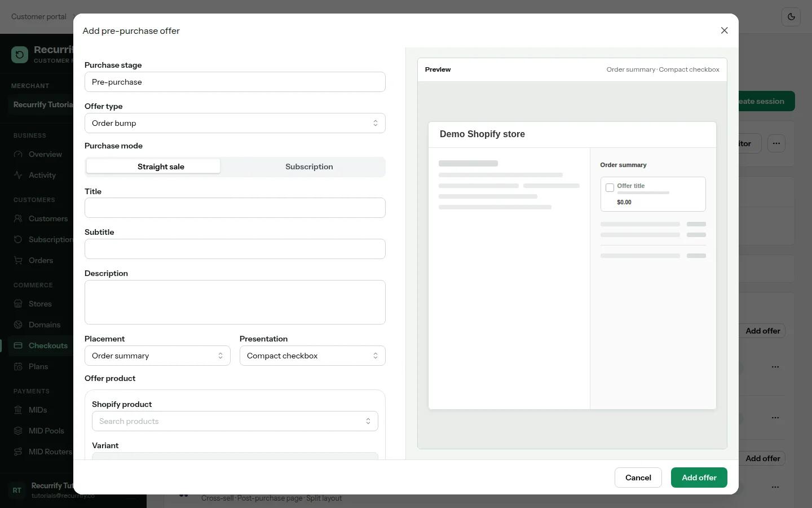Toggle dark mode moon icon
Viewport: 812px width, 508px height.
pos(791,17)
